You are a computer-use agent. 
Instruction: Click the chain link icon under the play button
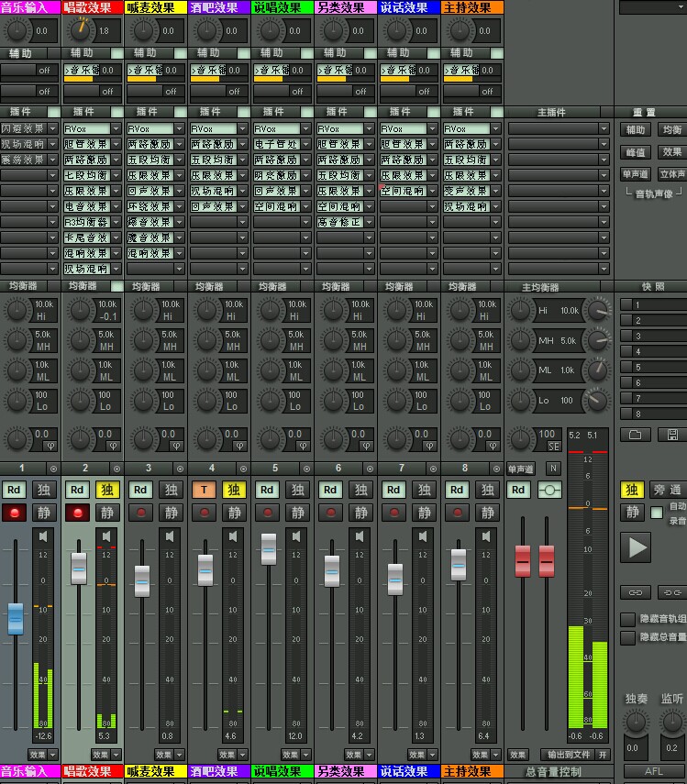[636, 592]
